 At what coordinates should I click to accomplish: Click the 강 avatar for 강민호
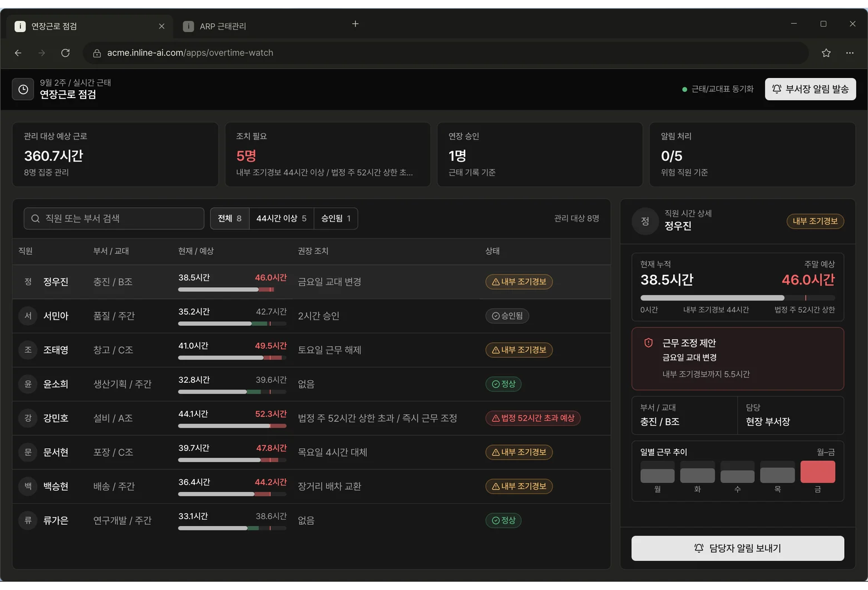click(28, 418)
